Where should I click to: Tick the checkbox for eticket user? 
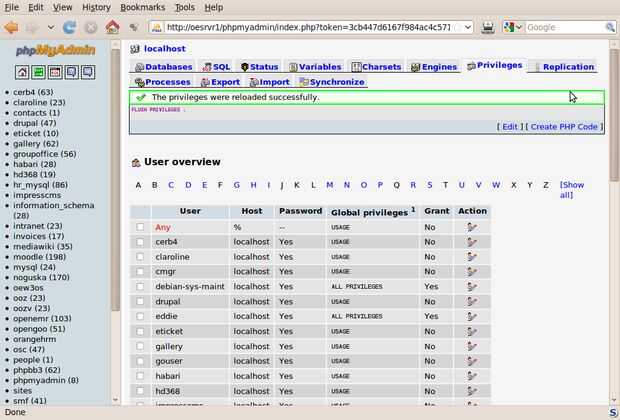(x=140, y=331)
